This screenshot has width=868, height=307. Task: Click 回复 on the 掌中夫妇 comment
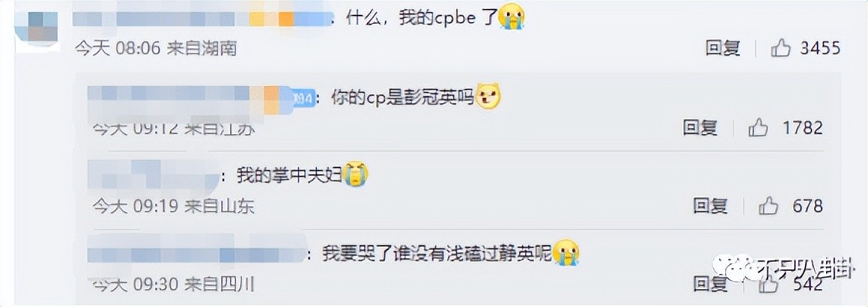[710, 207]
